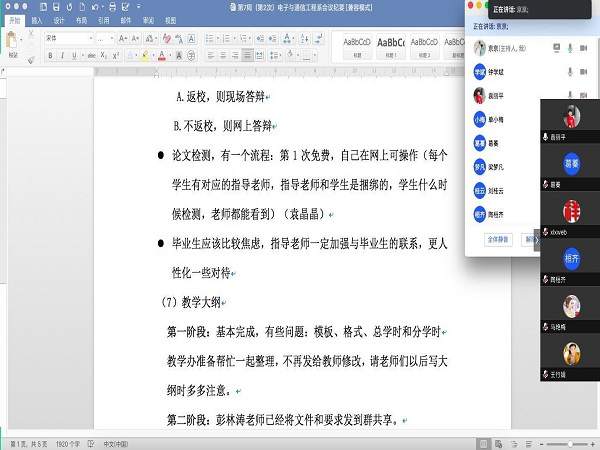Select the 葛蓁 video tile
Image resolution: width=600 pixels, height=450 pixels.
point(570,169)
